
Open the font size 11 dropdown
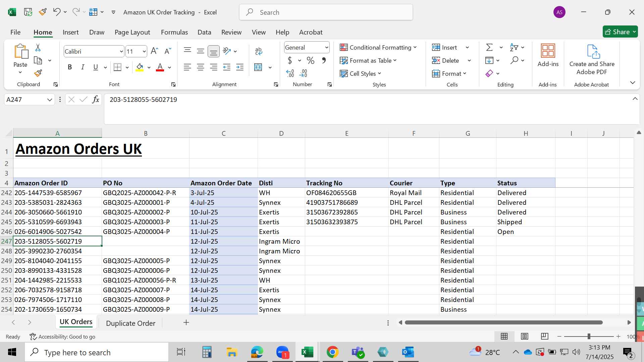144,52
